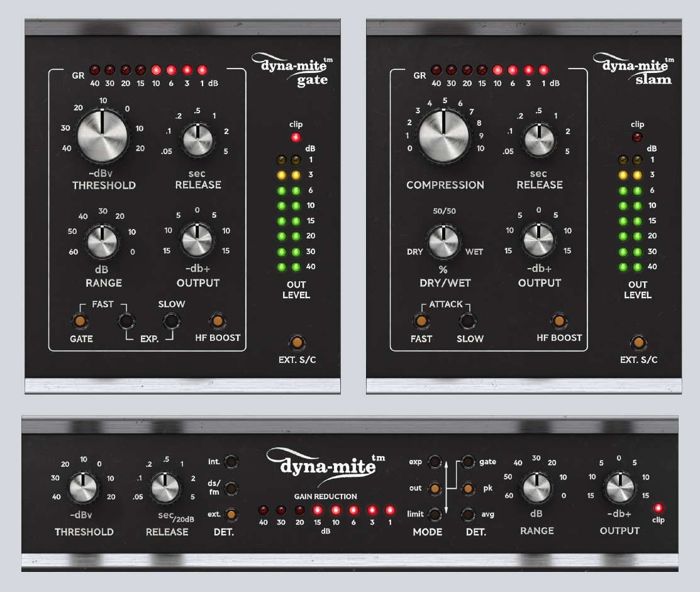Click the sec/20dB label under the rack RELEASE knob
The height and width of the screenshot is (592, 700).
tap(176, 516)
